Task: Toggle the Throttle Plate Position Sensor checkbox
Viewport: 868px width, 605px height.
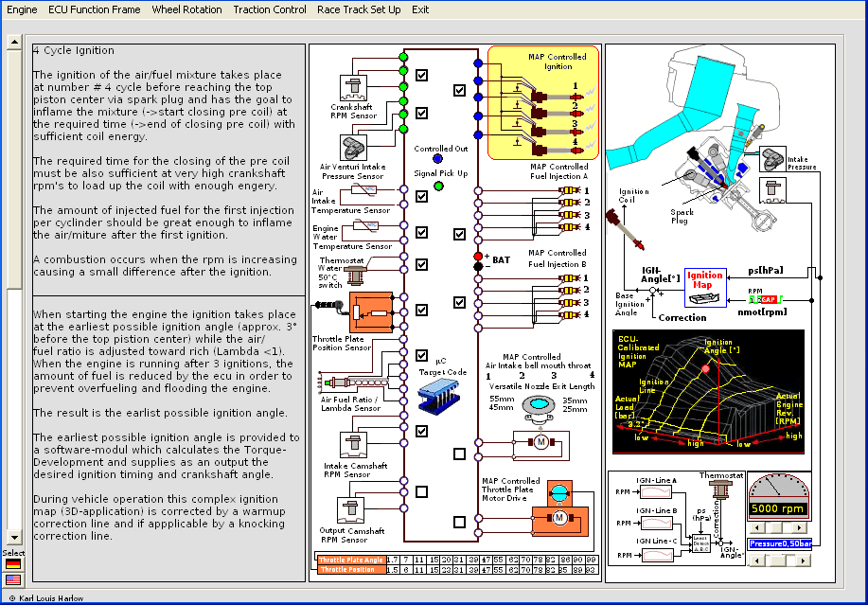Action: (422, 310)
